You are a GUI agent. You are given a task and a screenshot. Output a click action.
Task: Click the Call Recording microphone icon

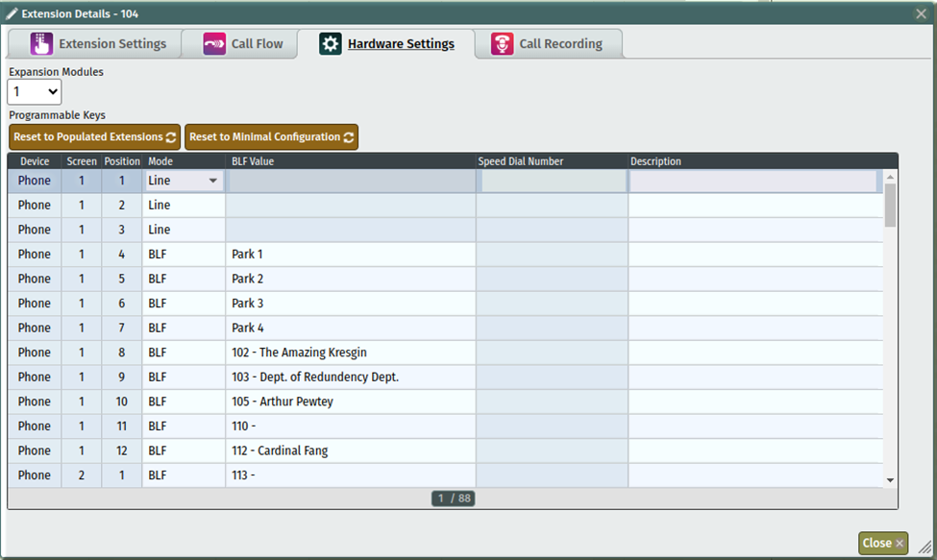click(502, 44)
